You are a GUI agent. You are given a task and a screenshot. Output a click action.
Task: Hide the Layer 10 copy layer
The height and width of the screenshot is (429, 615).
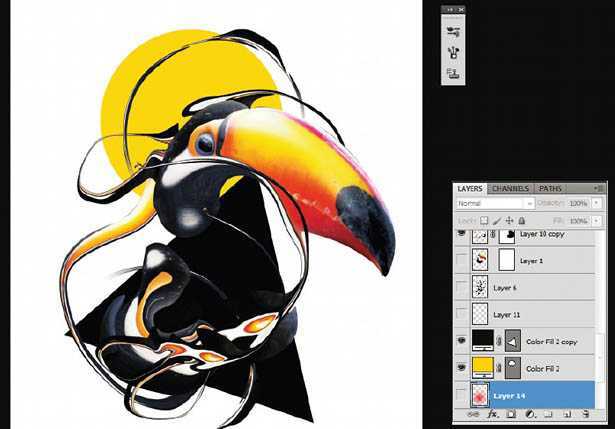coord(462,234)
